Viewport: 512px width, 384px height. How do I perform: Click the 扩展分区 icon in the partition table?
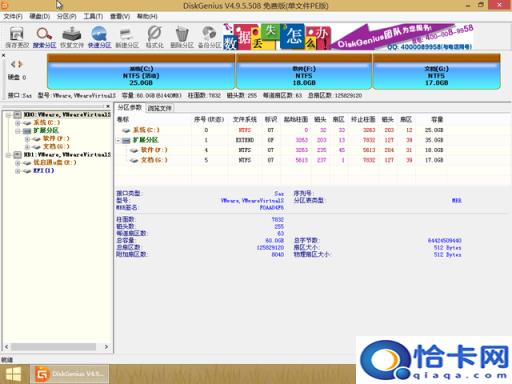click(126, 140)
